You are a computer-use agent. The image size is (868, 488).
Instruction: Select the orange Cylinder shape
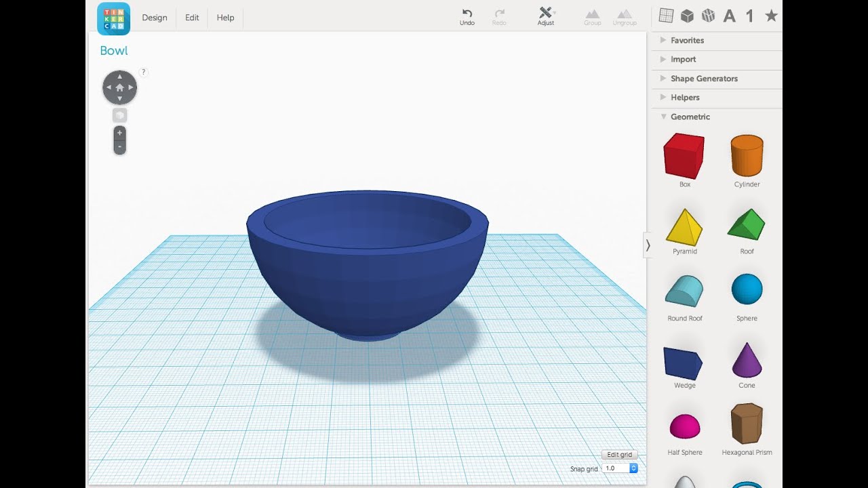tap(747, 156)
